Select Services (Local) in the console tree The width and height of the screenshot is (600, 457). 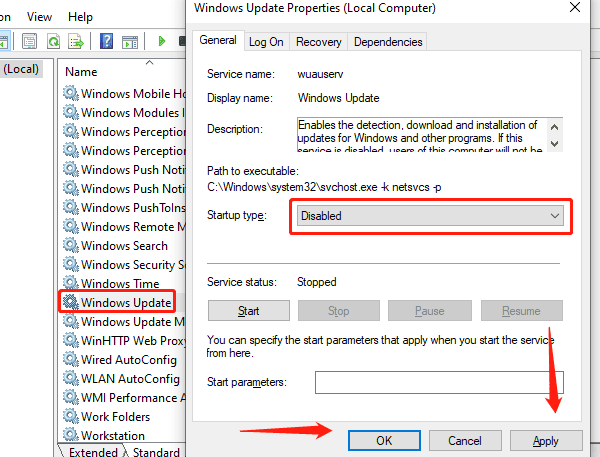(x=21, y=69)
